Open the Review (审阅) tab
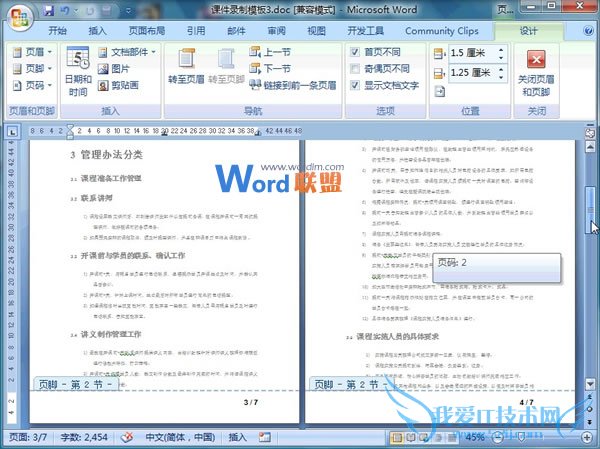600x449 pixels. tap(276, 31)
